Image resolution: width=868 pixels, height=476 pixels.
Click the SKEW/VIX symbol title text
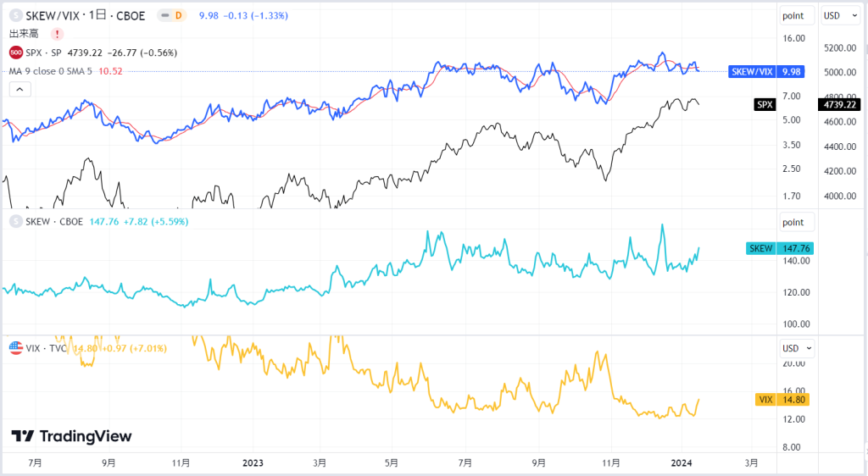[x=86, y=15]
